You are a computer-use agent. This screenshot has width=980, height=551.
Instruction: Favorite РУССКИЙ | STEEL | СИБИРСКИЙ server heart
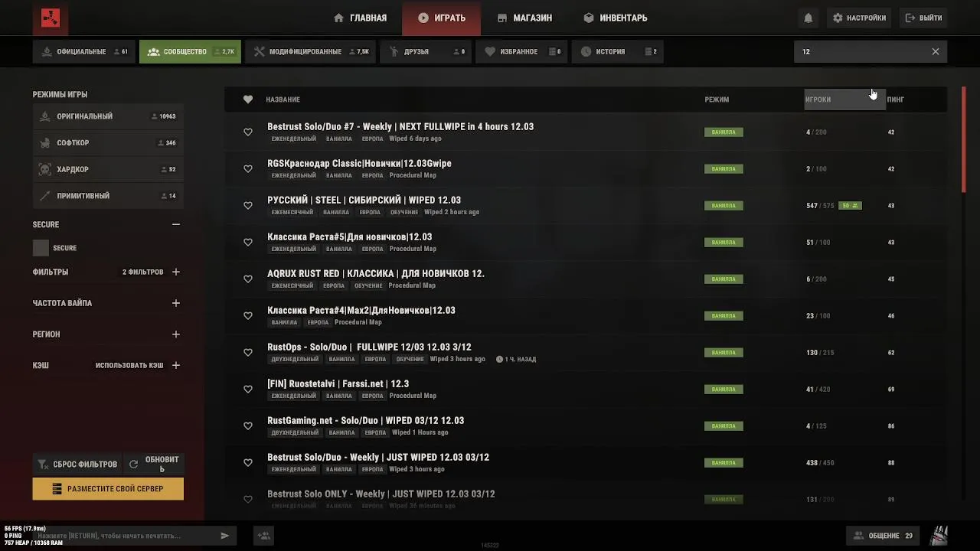248,206
